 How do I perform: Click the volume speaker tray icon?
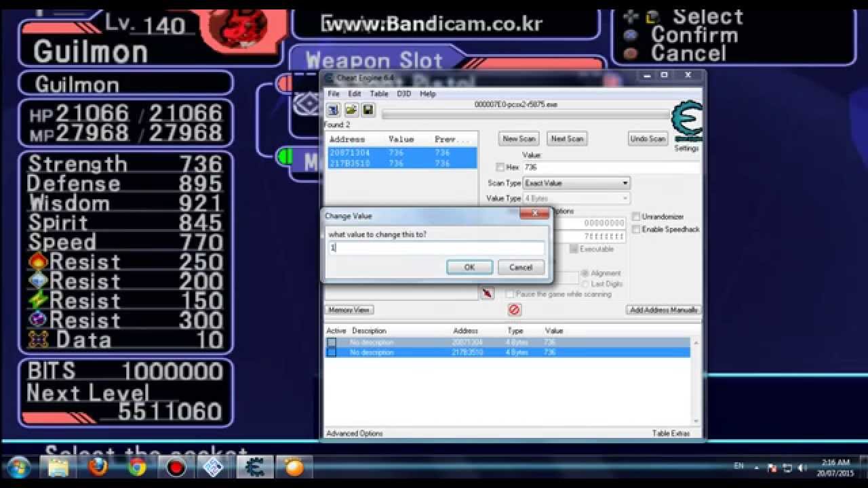pyautogui.click(x=802, y=468)
